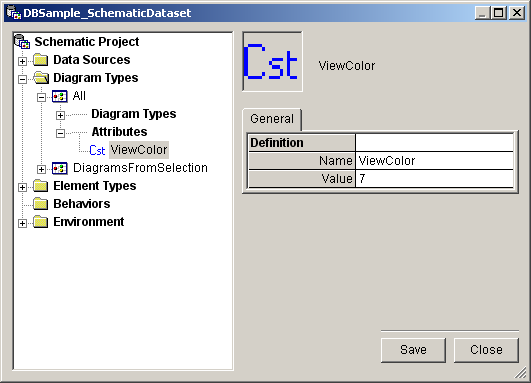Expand the Data Sources node
Screen dimensions: 531x383
(22, 61)
